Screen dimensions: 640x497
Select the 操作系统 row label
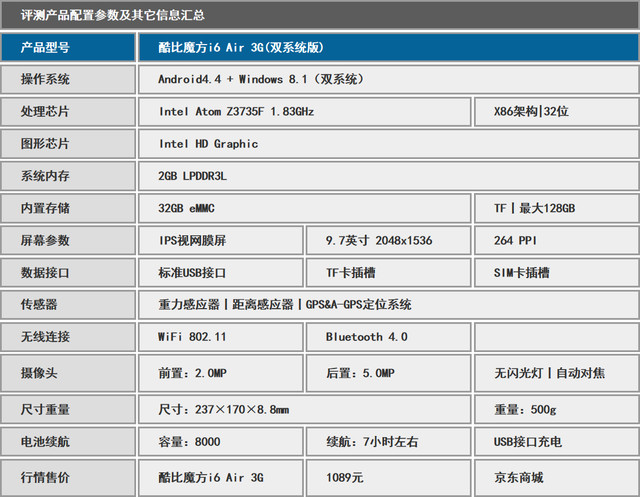tap(68, 79)
